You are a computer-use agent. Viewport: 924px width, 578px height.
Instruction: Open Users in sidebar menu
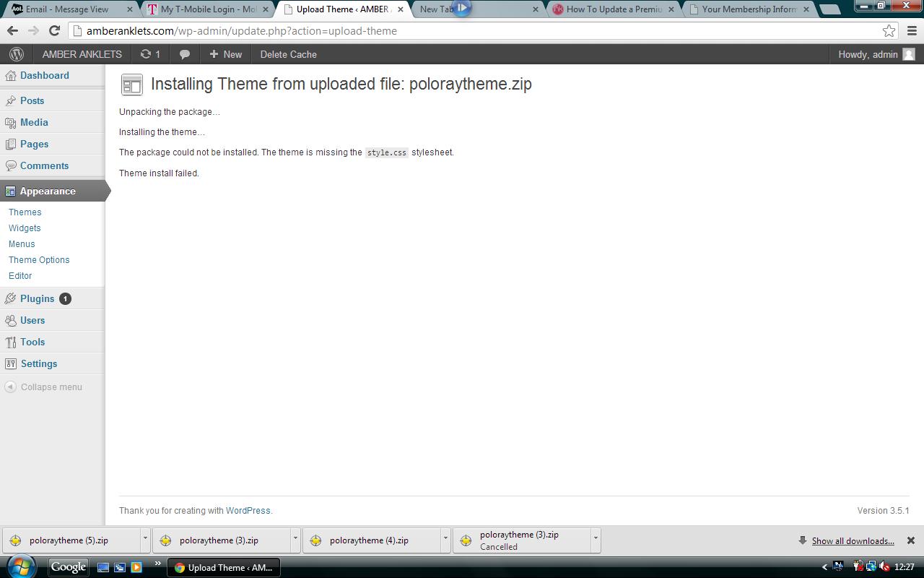click(x=32, y=320)
